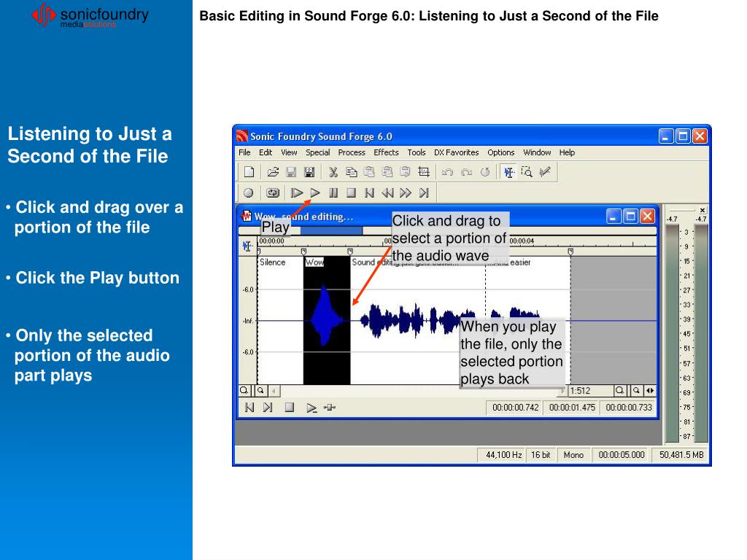Click selection end field 00:00:01.475

pyautogui.click(x=572, y=408)
